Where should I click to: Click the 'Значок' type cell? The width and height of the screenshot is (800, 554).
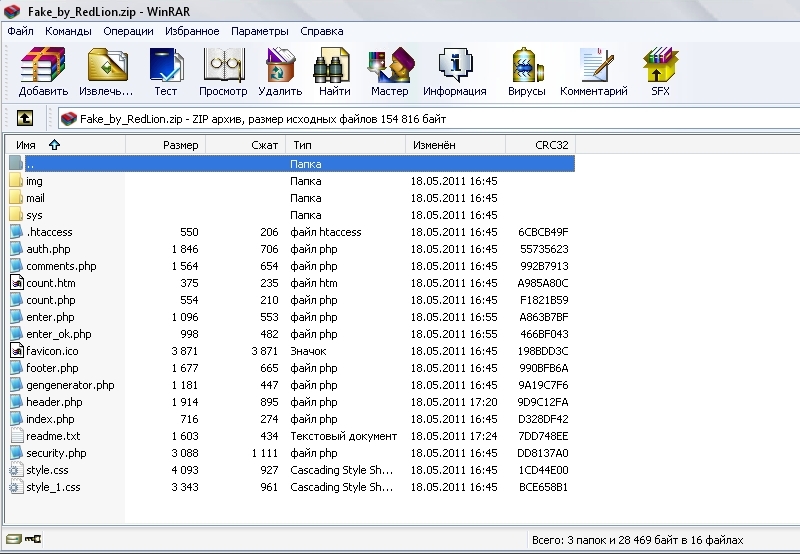coord(308,351)
